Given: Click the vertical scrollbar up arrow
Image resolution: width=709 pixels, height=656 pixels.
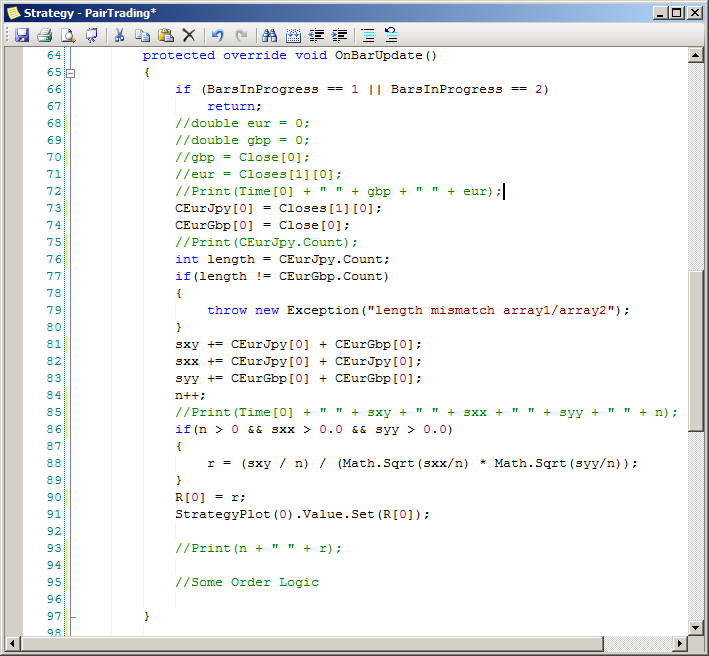Looking at the screenshot, I should 695,56.
